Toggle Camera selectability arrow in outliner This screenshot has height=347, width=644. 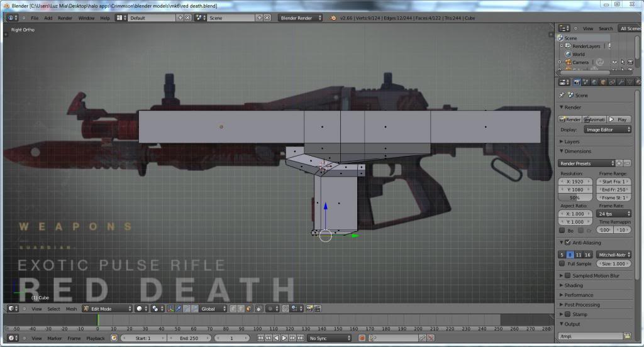622,62
